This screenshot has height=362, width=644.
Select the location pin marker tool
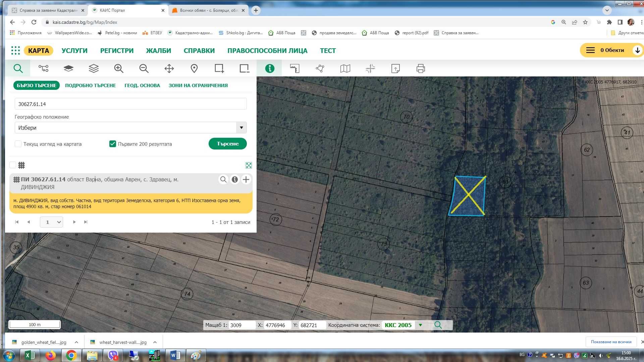[194, 69]
